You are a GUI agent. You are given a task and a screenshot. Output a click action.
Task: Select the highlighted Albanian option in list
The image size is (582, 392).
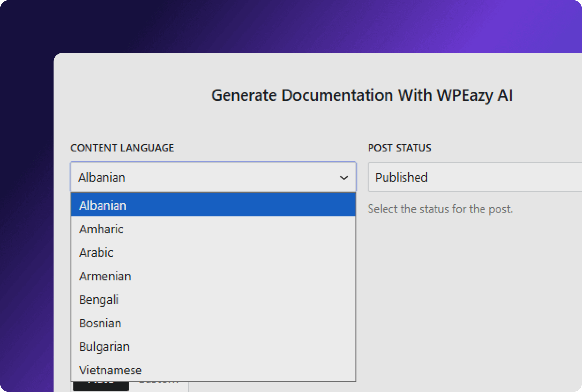[x=213, y=205]
